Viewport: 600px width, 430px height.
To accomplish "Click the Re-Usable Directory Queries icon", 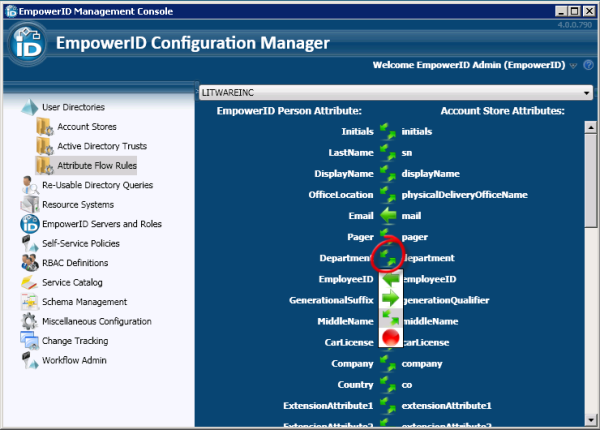I will [29, 185].
